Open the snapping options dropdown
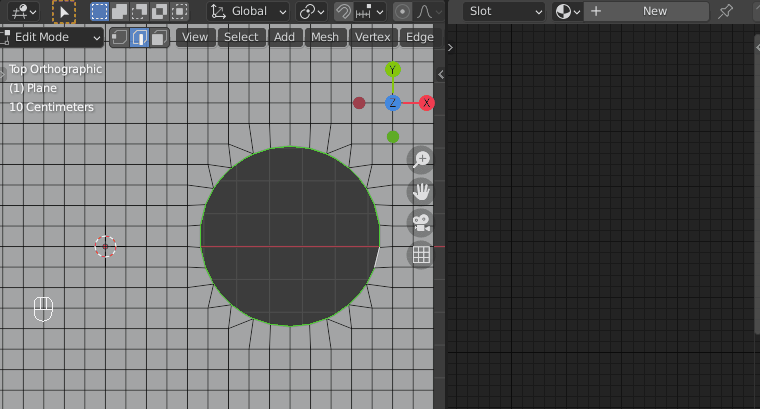Viewport: 760px width, 409px height. click(370, 11)
